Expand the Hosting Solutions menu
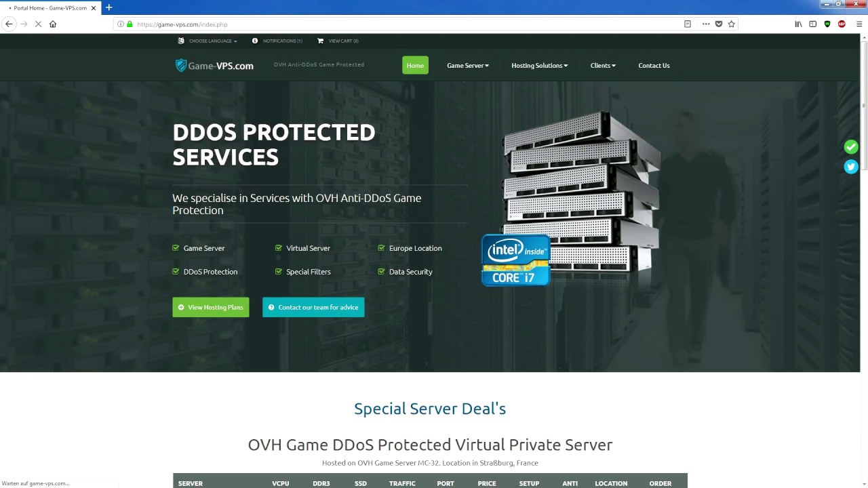 pos(540,66)
